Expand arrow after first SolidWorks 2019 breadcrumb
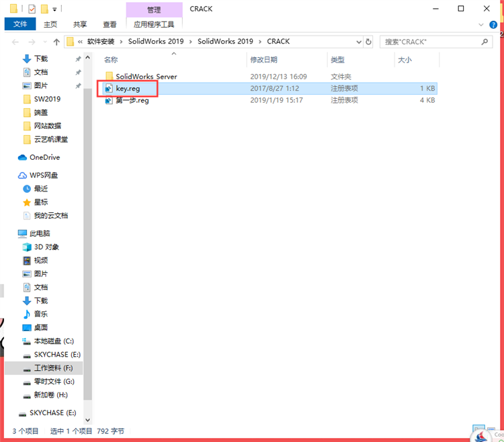The height and width of the screenshot is (442, 504). 191,42
